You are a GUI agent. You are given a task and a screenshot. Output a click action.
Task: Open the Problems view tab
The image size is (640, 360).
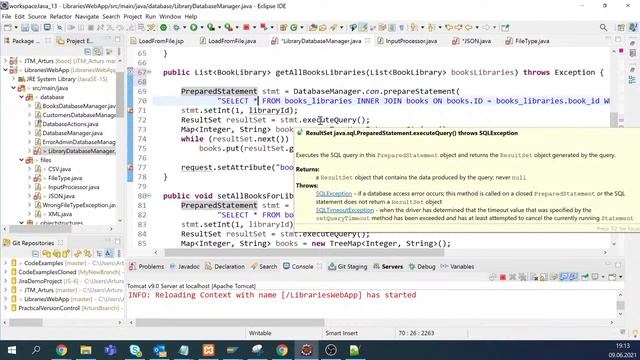[147, 266]
